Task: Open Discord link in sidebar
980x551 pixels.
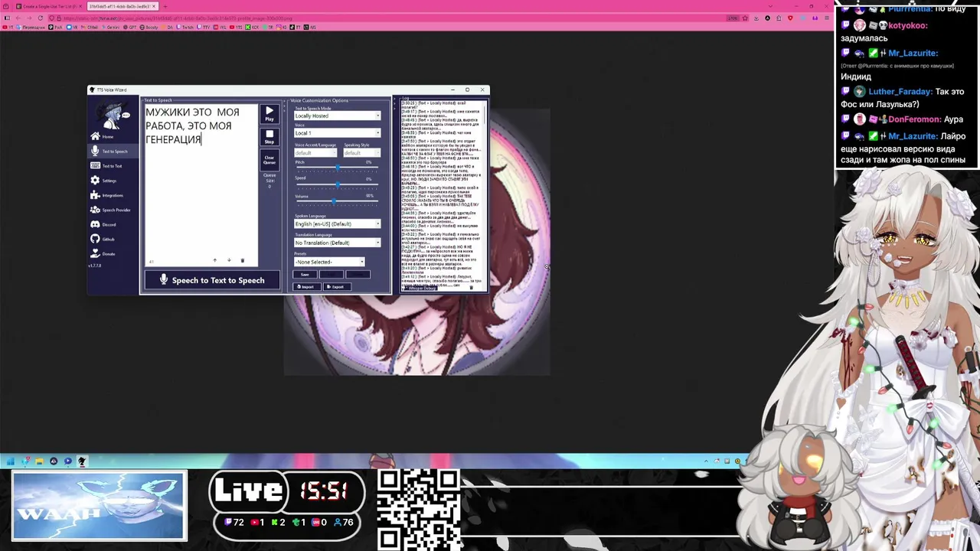Action: pyautogui.click(x=113, y=224)
